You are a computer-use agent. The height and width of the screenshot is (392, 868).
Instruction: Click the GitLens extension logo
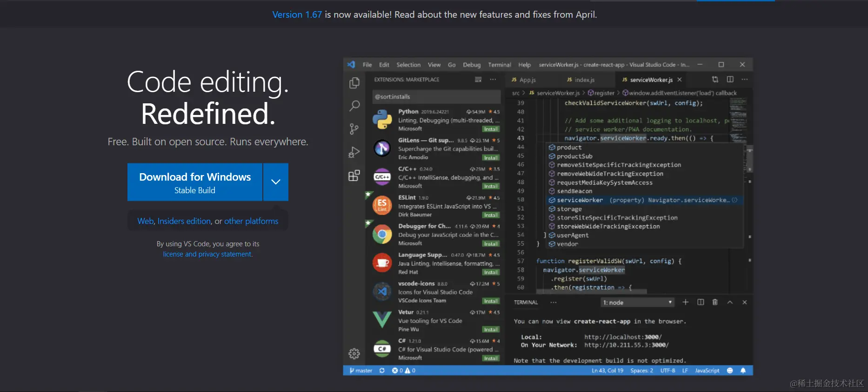click(x=382, y=148)
